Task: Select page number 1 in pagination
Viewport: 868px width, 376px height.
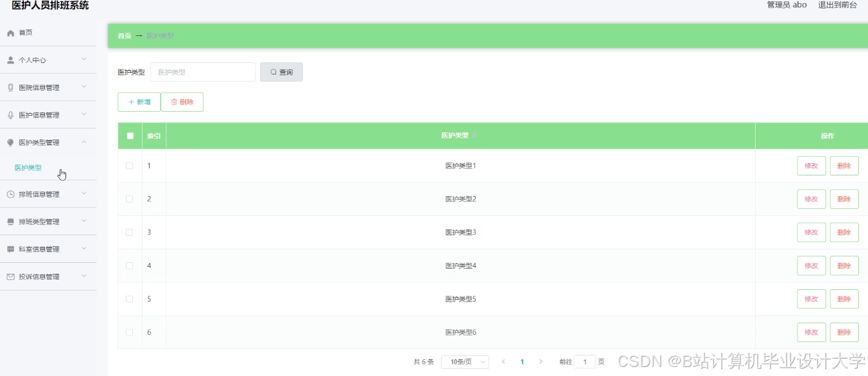Action: pos(522,362)
